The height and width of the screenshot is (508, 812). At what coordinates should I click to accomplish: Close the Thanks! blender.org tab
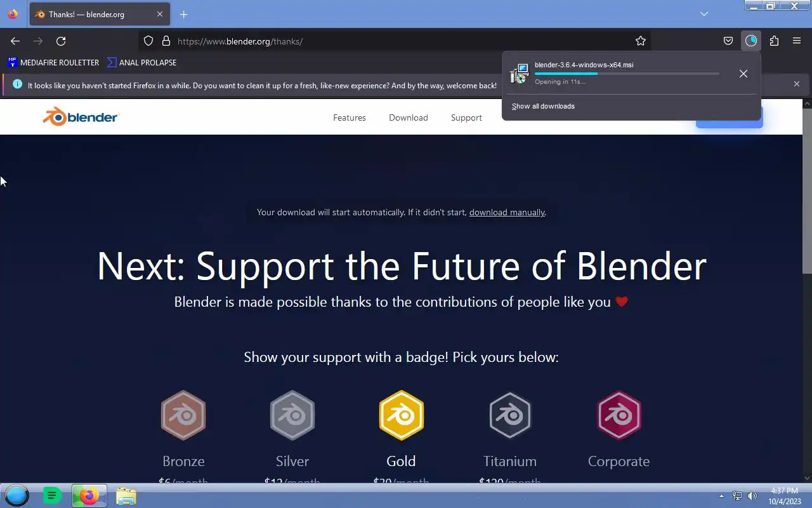tap(160, 14)
